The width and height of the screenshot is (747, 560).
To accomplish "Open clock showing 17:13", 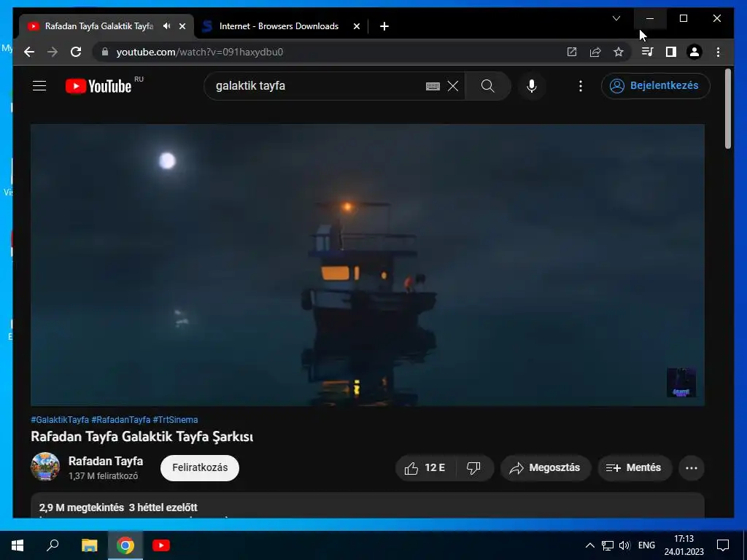I will click(684, 545).
